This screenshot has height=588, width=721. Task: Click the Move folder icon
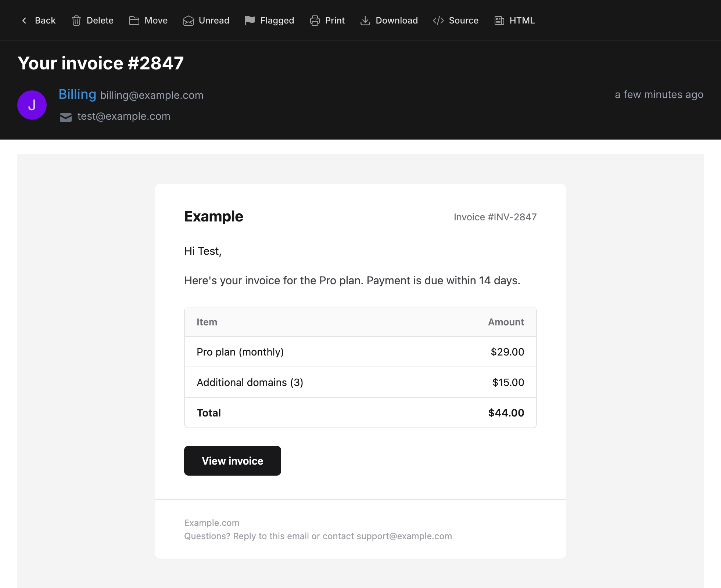[x=134, y=21]
